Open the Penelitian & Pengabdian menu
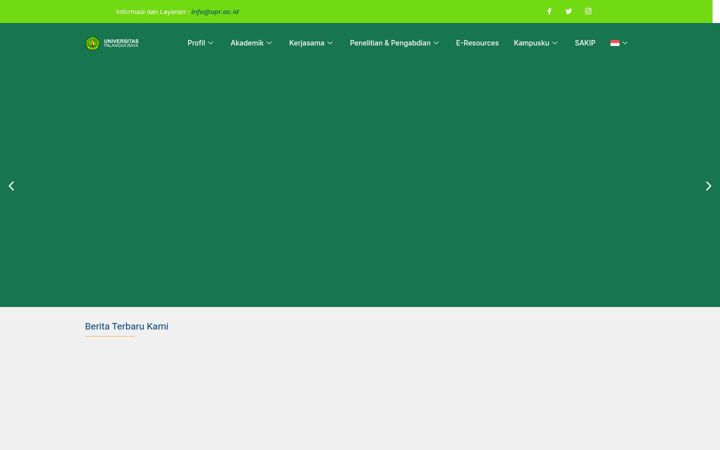720x450 pixels. (x=390, y=43)
